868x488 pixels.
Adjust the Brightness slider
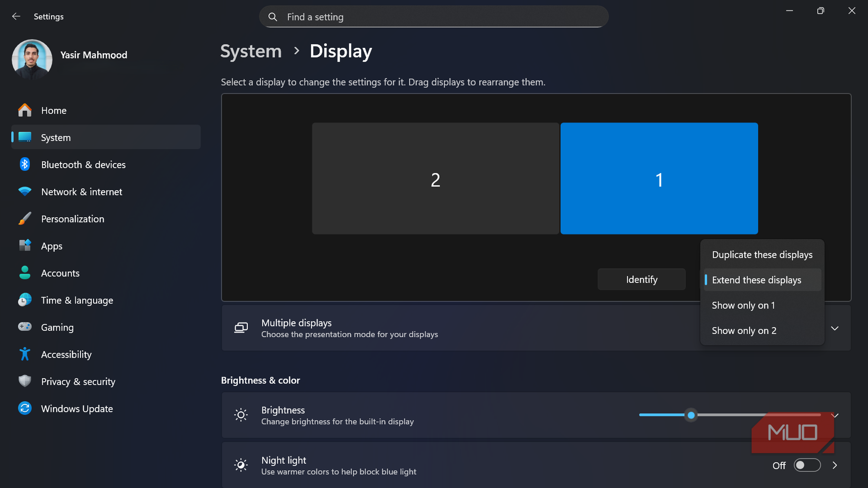pyautogui.click(x=691, y=415)
